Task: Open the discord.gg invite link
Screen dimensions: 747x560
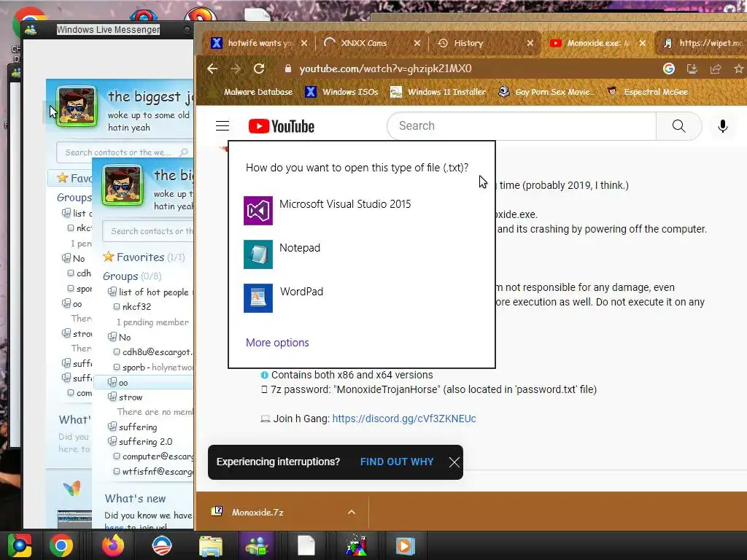Action: coord(404,419)
